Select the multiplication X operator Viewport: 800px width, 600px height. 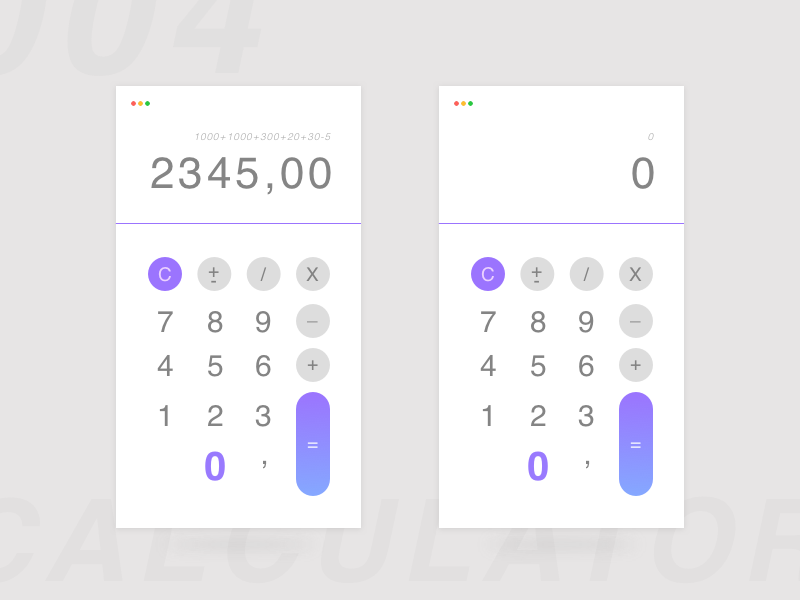(313, 273)
